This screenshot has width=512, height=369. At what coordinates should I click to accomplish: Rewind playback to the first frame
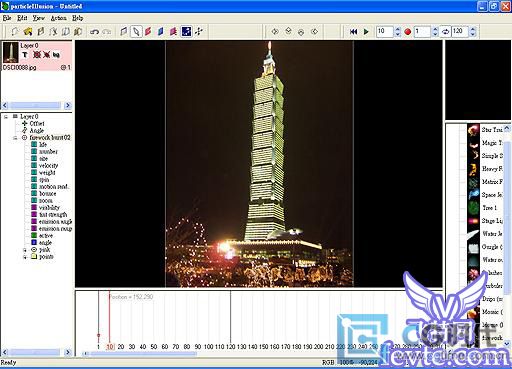pos(354,32)
